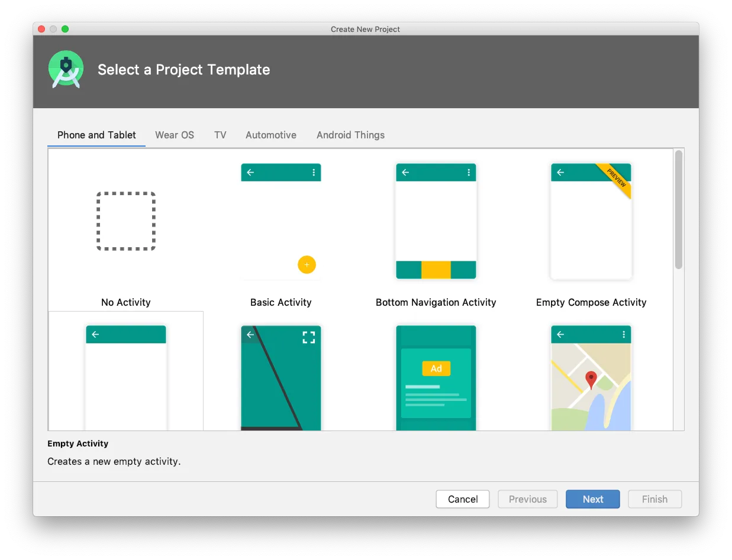Screen dimensions: 732x560
Task: Click the Finish button
Action: (x=654, y=499)
